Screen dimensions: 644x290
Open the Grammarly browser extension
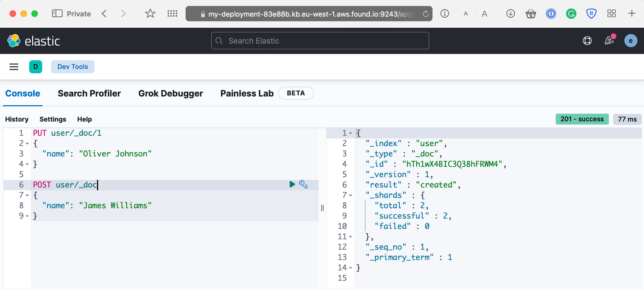coord(571,13)
